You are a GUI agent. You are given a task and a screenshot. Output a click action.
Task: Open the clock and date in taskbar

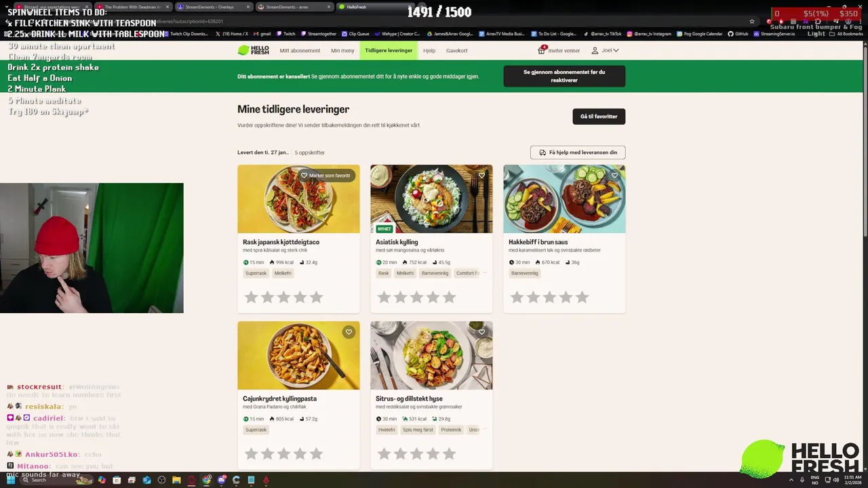[853, 480]
